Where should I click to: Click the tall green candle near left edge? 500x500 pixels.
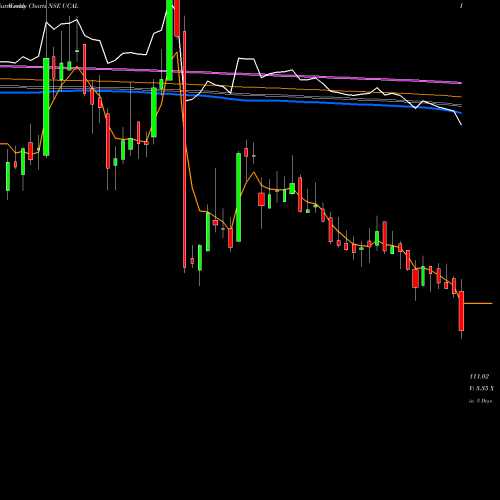pos(46,107)
